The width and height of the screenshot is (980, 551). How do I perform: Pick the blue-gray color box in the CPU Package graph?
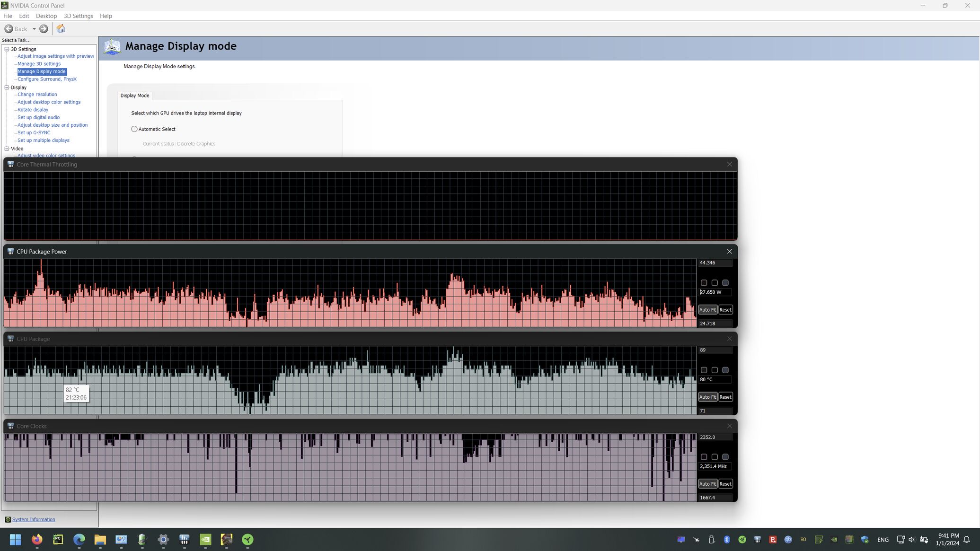[725, 370]
